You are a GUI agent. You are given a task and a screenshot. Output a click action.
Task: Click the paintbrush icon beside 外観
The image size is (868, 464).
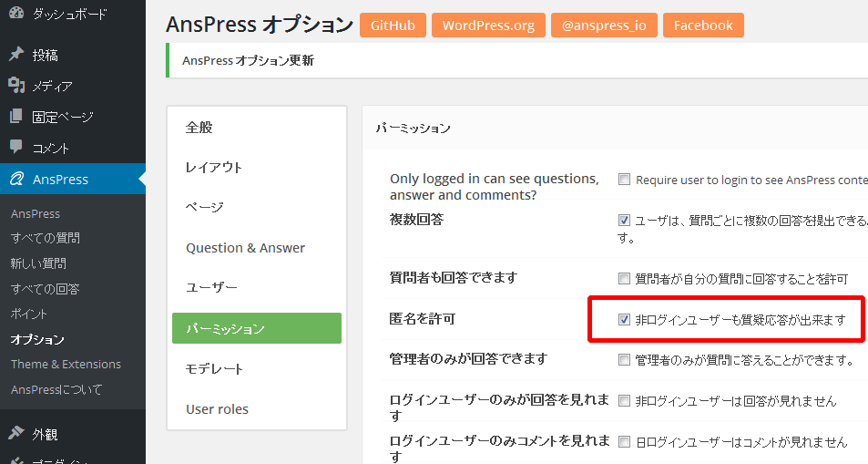tap(16, 433)
